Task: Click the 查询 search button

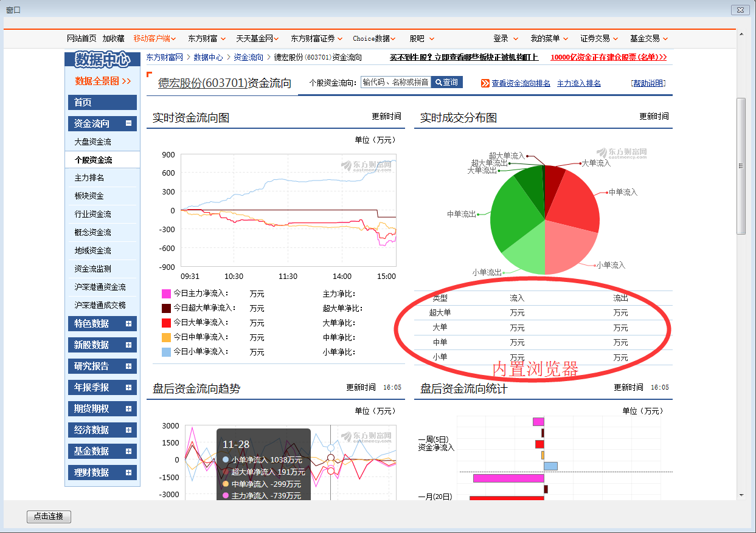Action: [447, 82]
